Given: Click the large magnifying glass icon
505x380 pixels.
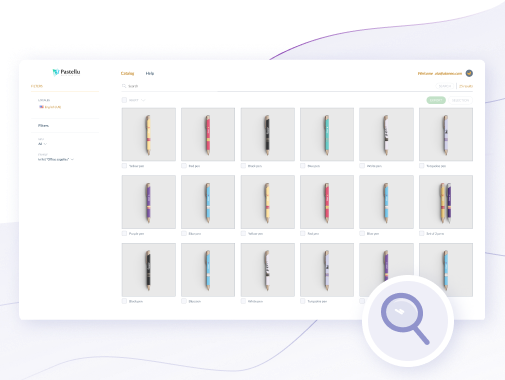Looking at the screenshot, I should (x=405, y=318).
